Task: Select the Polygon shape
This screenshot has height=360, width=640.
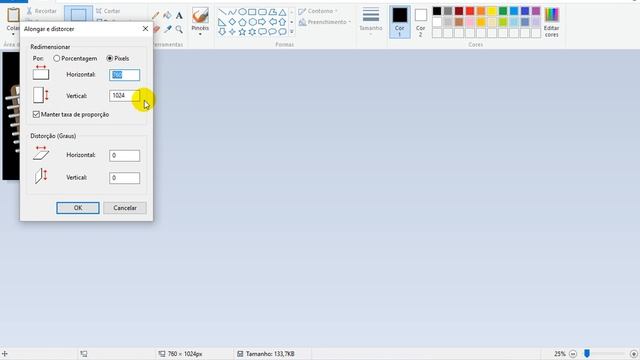Action: (x=272, y=12)
